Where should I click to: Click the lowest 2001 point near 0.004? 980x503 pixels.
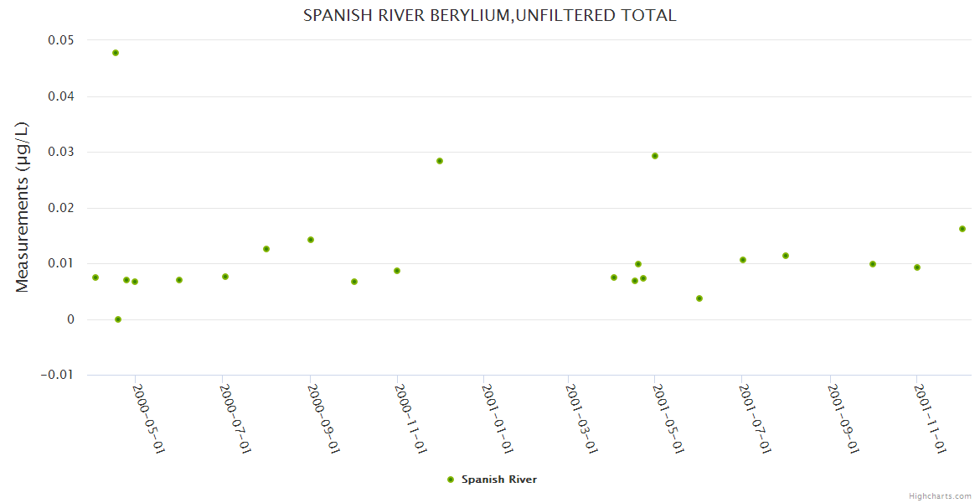click(699, 298)
